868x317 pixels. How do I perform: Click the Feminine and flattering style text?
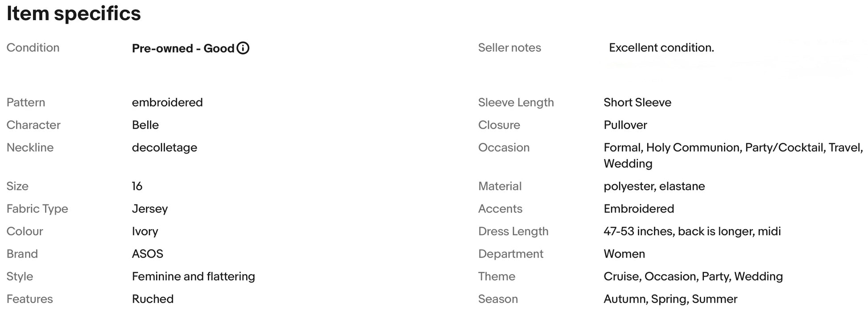tap(194, 276)
